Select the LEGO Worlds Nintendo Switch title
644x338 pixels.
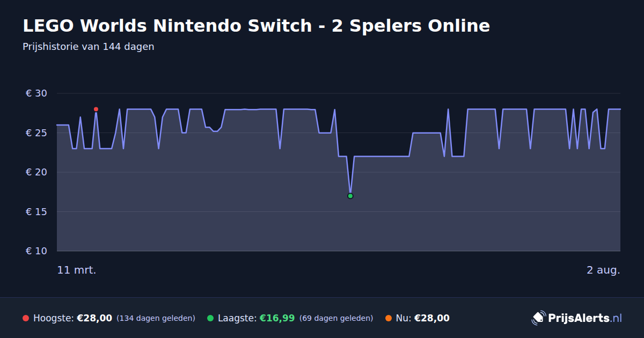(x=256, y=26)
